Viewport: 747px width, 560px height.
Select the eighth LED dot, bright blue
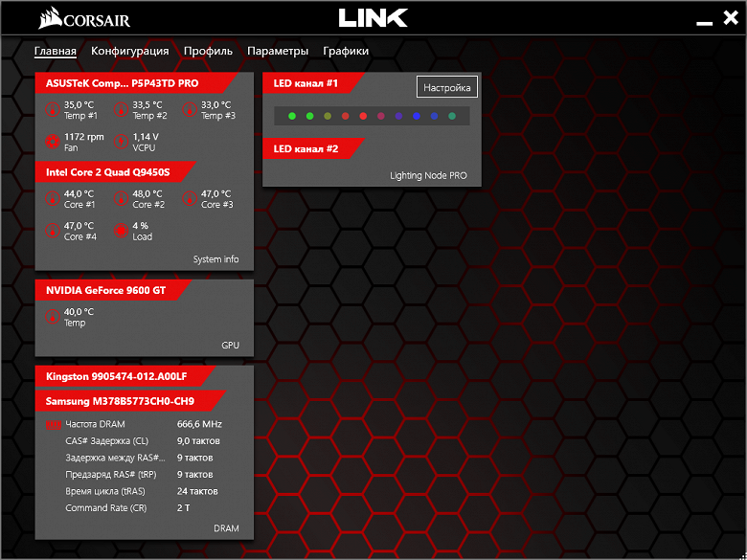coord(417,116)
